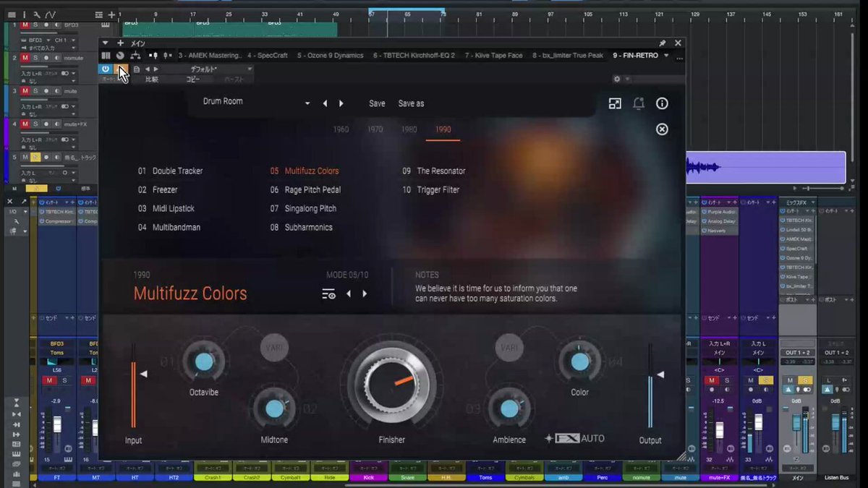The width and height of the screenshot is (868, 488).
Task: Select the 1980 decade tab
Action: click(409, 129)
